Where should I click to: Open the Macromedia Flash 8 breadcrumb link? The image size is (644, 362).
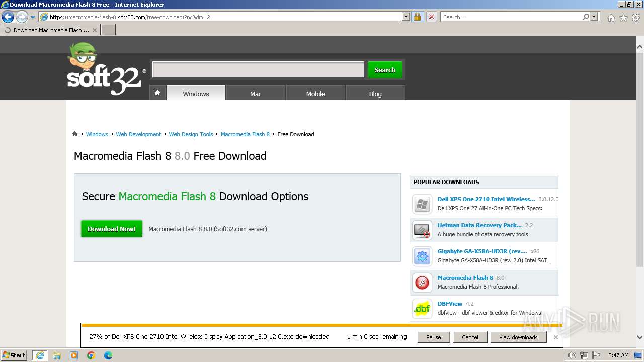(245, 134)
